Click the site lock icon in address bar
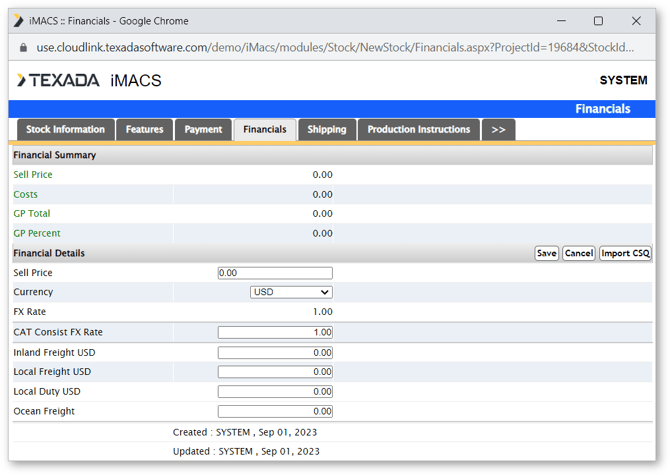 (23, 47)
